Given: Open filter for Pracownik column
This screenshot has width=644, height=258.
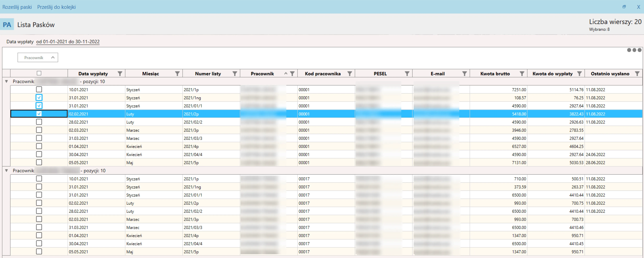Looking at the screenshot, I should click(x=292, y=74).
